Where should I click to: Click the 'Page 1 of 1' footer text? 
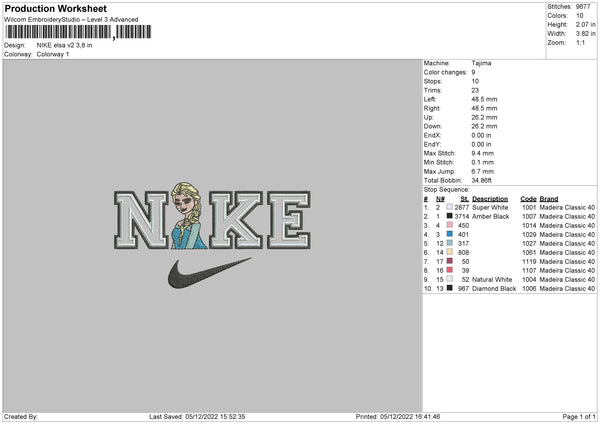click(x=579, y=416)
